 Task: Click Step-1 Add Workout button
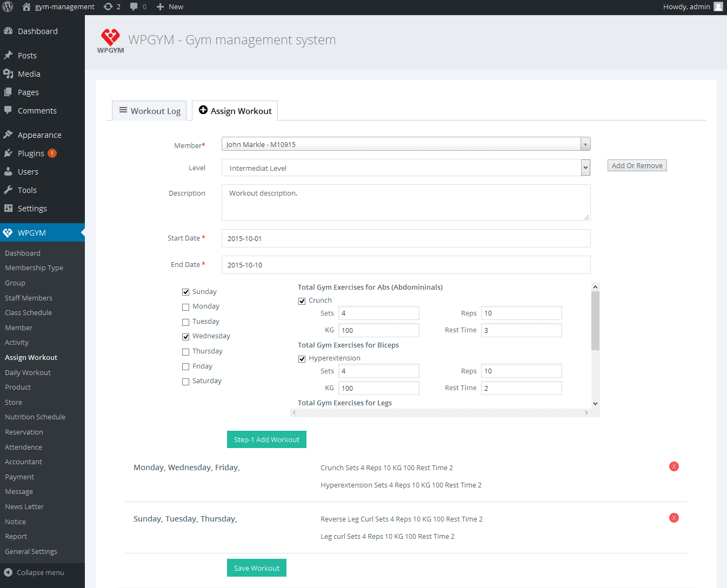(x=266, y=439)
